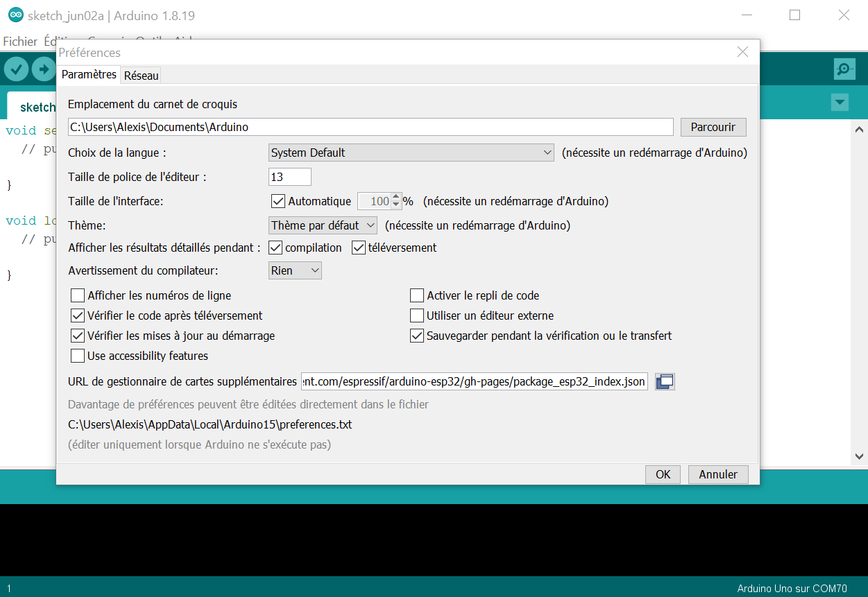Click the label URL de gestionnaire de cartes supplémentaires
Image resolution: width=868 pixels, height=597 pixels.
coord(182,381)
